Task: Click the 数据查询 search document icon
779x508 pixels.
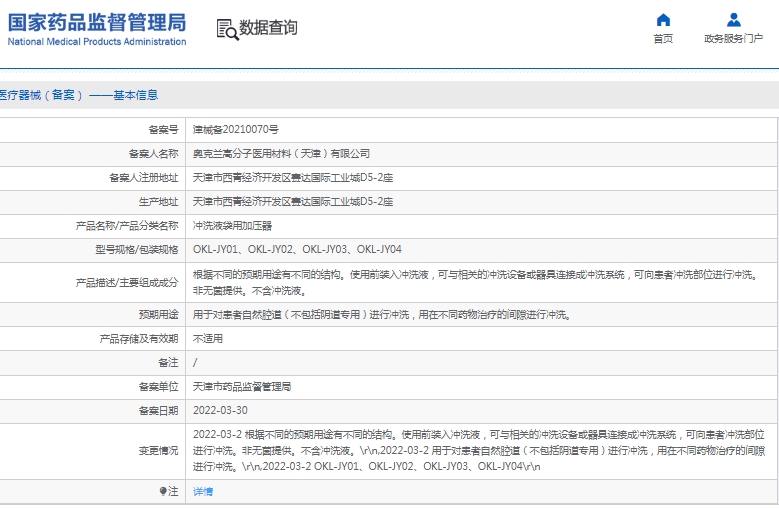Action: coord(228,29)
